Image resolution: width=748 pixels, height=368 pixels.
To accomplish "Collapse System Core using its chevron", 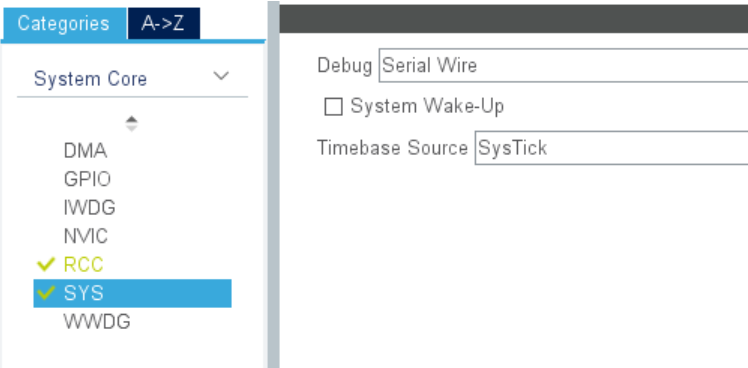I will pos(221,76).
